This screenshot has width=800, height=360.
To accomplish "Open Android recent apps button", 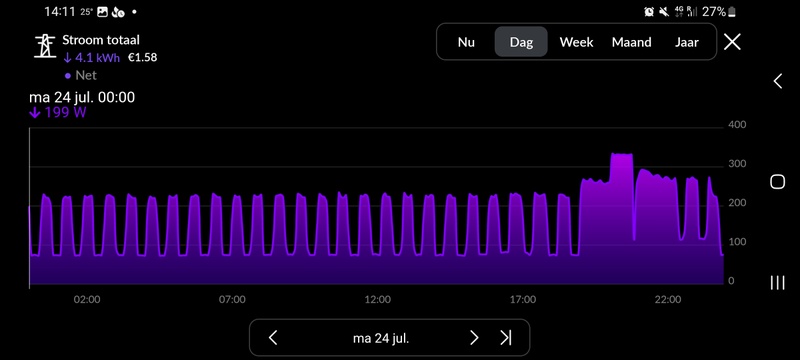I will point(777,282).
